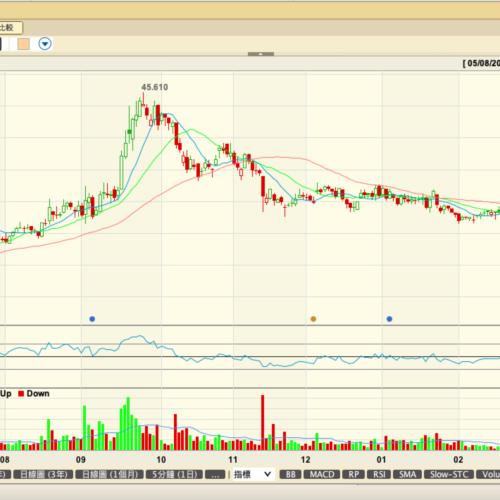Toggle the RSI indicator
Image resolution: width=500 pixels, height=500 pixels.
[x=379, y=474]
